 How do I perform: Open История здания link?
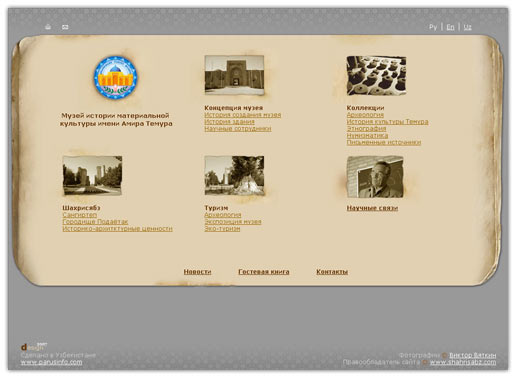pyautogui.click(x=229, y=122)
